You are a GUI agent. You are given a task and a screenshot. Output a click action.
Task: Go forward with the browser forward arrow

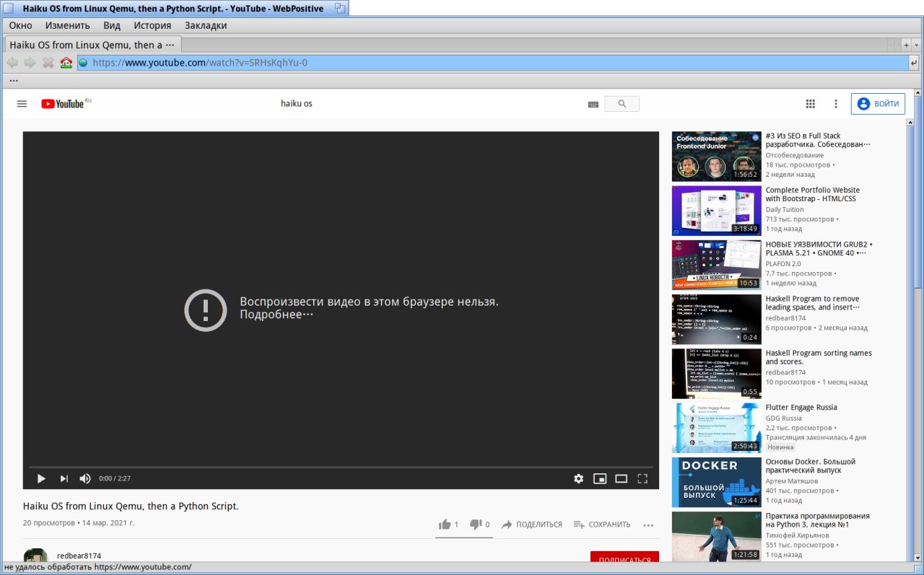(x=30, y=63)
